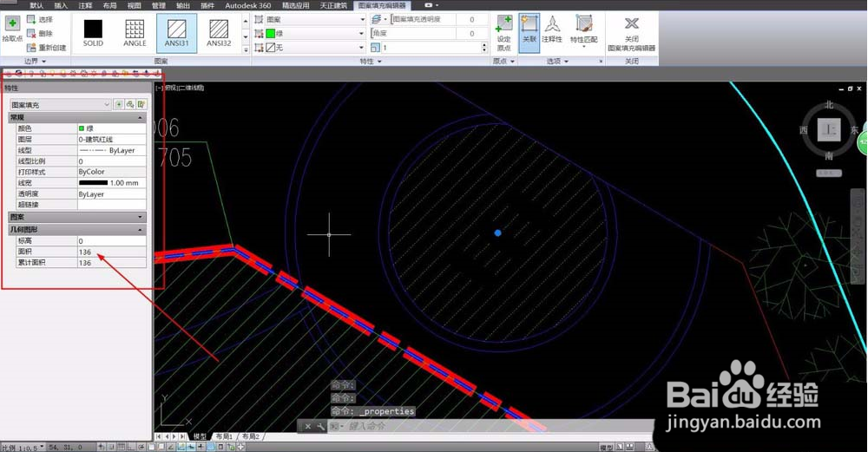
Task: Click the 图层 value 0-建筑红线
Action: pos(112,140)
